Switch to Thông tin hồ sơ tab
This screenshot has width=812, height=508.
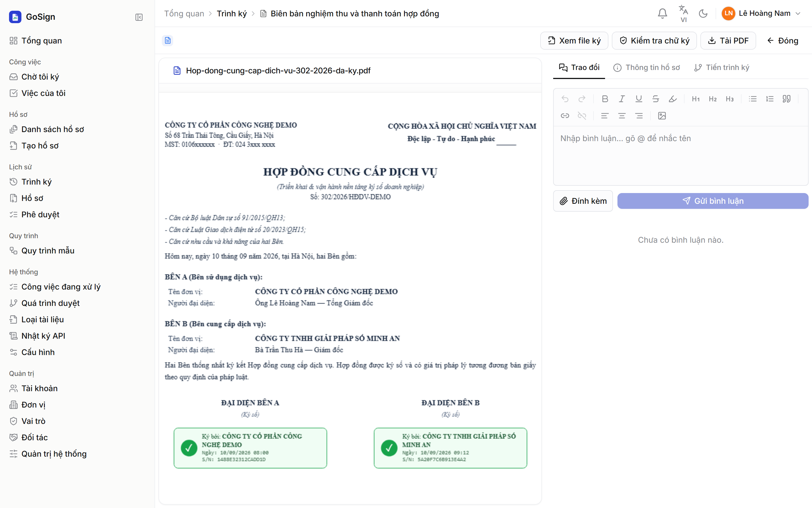click(646, 67)
